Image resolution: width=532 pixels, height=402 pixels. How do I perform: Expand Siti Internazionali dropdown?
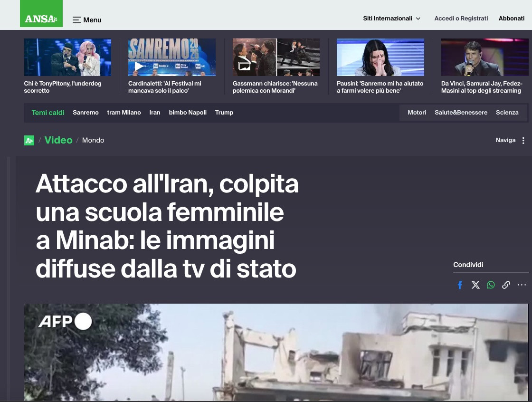click(392, 19)
